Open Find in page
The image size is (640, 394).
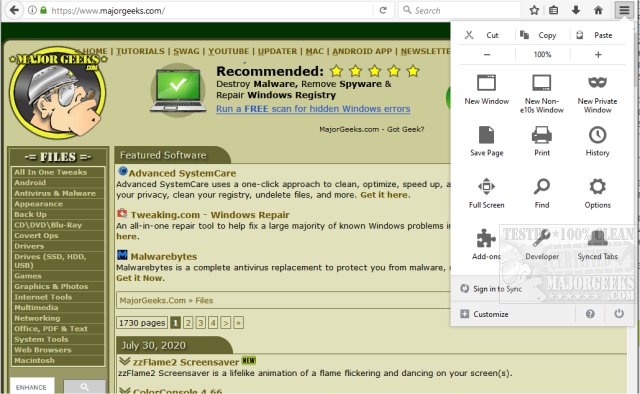point(542,194)
